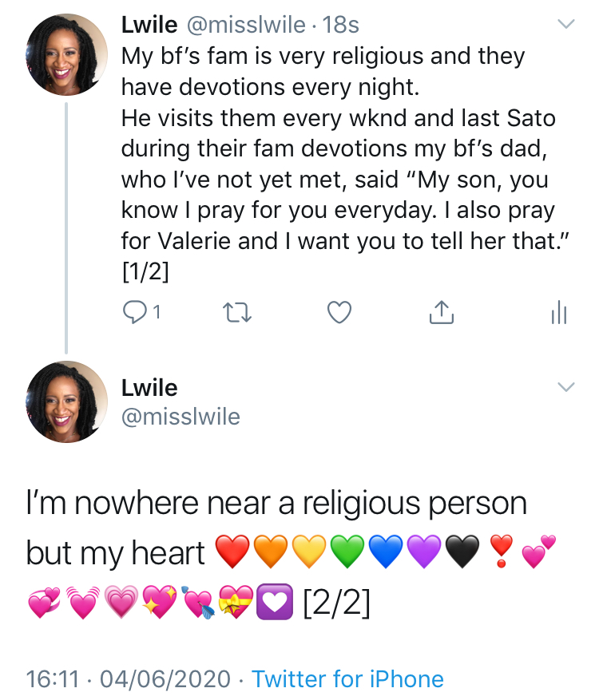Tap Lwile's avatar on second tweet
Image resolution: width=599 pixels, height=700 pixels.
[x=67, y=401]
